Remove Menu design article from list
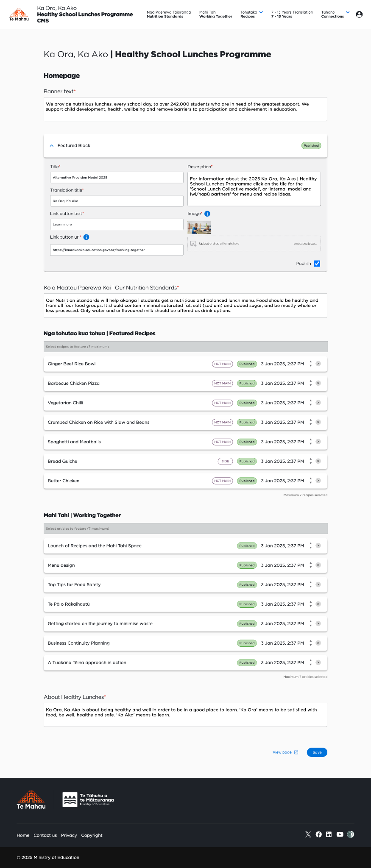This screenshot has width=371, height=868. [x=318, y=565]
